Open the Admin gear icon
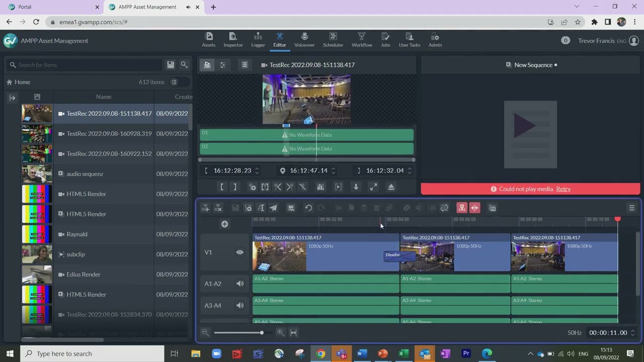Image resolution: width=644 pixels, height=362 pixels. click(x=435, y=40)
